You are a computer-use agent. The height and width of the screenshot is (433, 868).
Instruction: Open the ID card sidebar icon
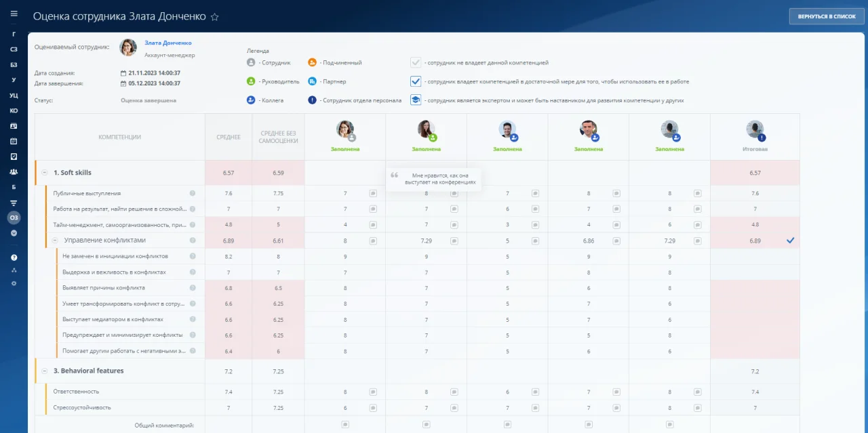14,126
